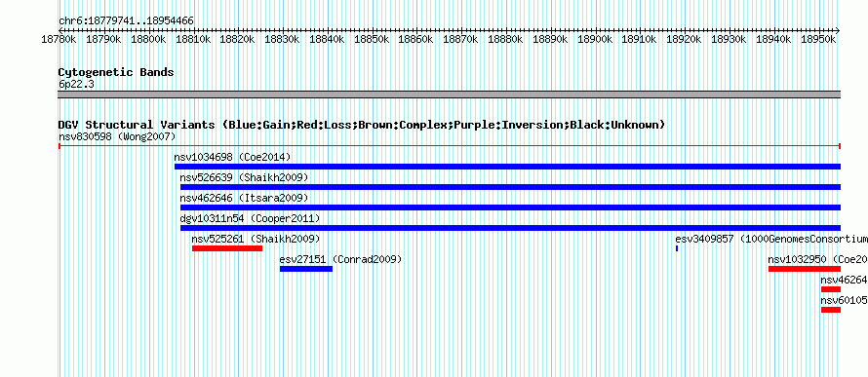The image size is (868, 377).
Task: Click the esv27151 (Conrad2009) label
Action: click(340, 259)
